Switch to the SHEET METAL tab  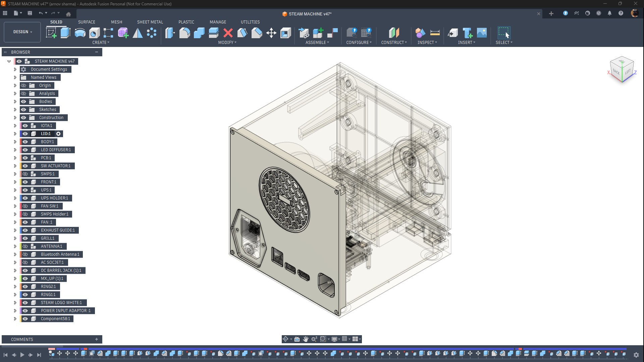[150, 22]
